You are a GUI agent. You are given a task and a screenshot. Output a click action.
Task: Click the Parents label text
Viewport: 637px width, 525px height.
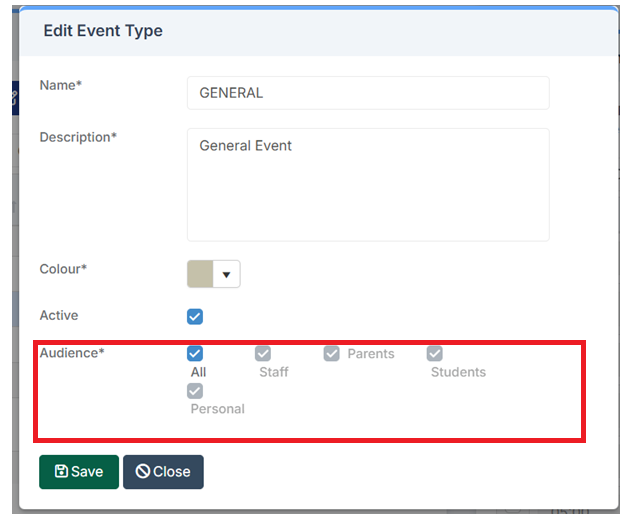pyautogui.click(x=371, y=354)
